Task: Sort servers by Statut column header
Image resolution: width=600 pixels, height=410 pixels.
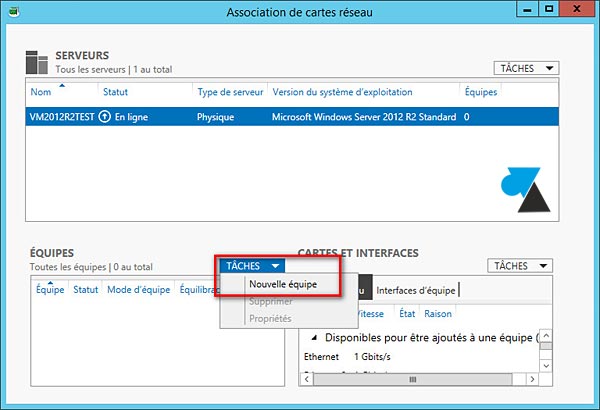Action: point(115,92)
